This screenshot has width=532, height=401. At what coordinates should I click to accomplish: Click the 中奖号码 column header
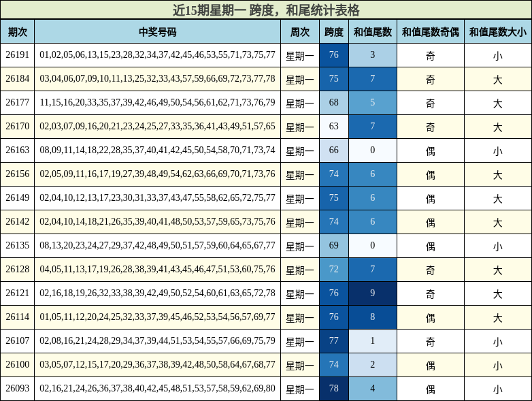[157, 31]
